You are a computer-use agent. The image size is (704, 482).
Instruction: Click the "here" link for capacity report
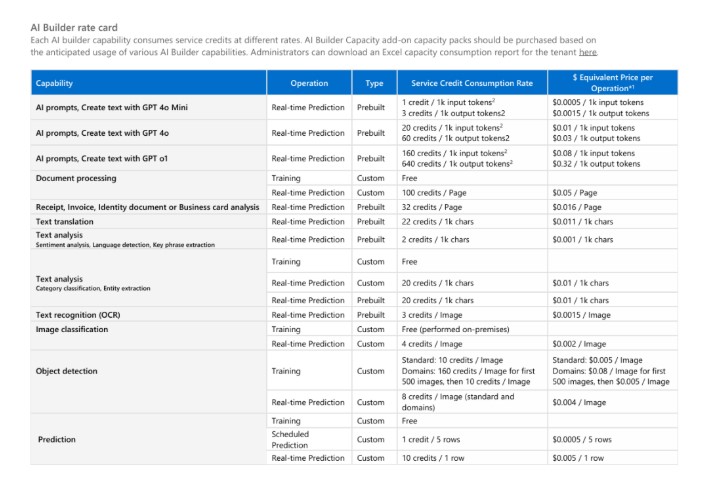tap(588, 51)
